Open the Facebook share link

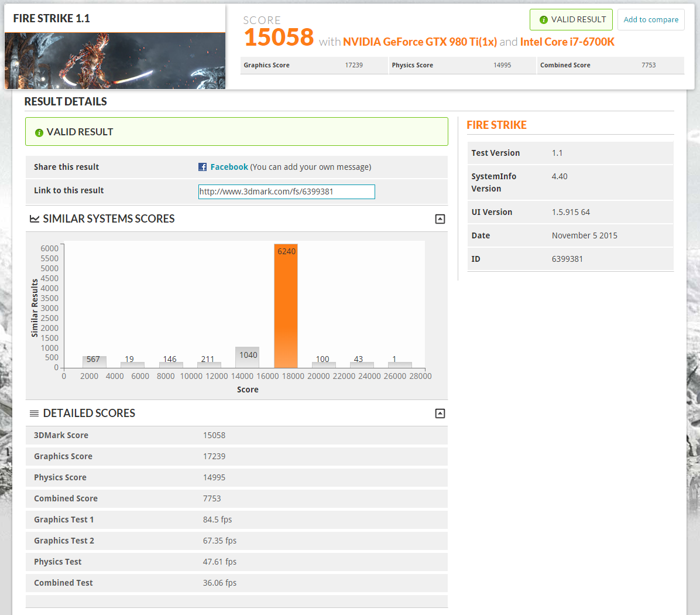pyautogui.click(x=229, y=167)
